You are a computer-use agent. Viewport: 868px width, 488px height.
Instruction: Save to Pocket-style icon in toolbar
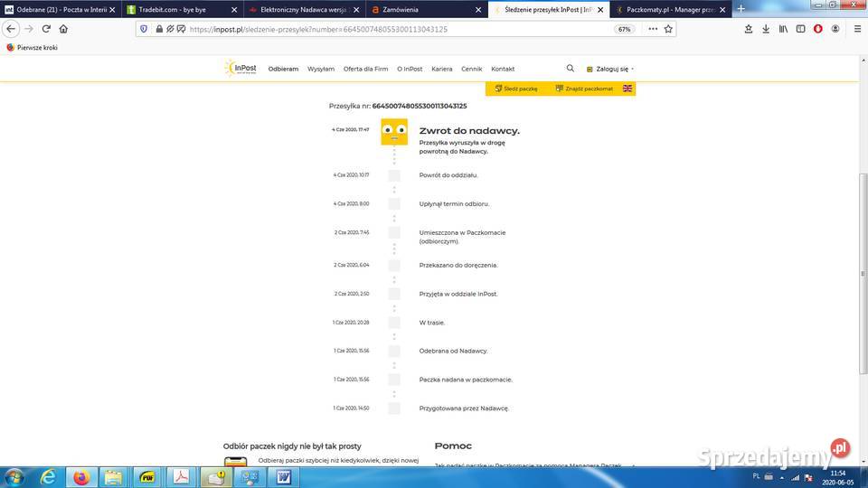749,29
